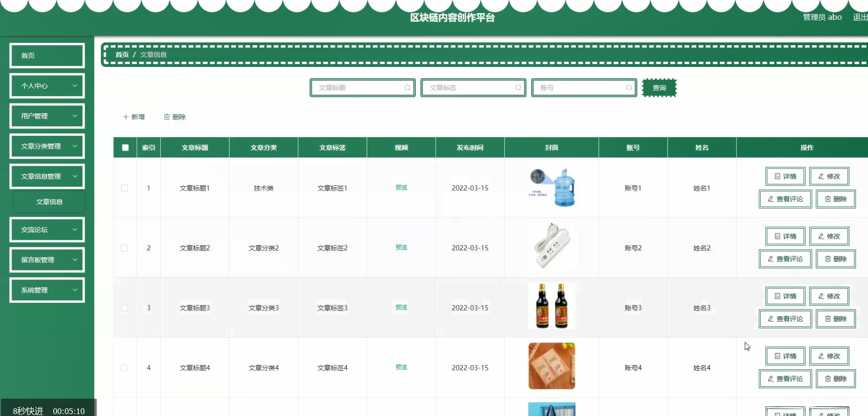Click the trash icon in 文章标题2 row
The image size is (868, 416).
[x=828, y=259]
